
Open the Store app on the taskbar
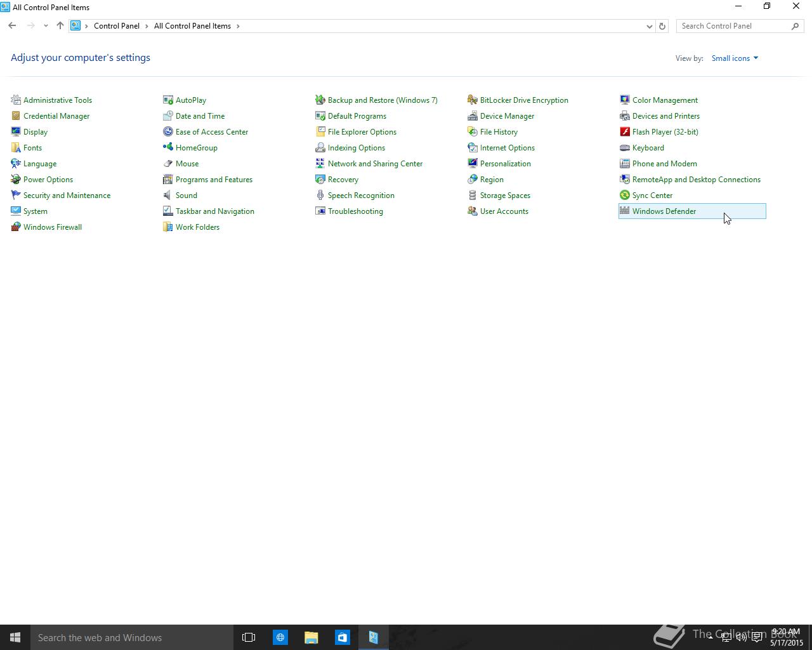coord(342,637)
